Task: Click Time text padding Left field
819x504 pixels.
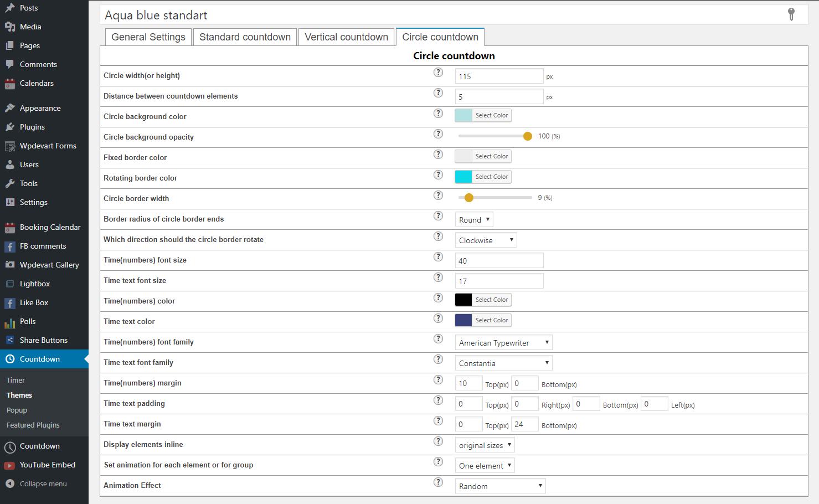Action: pyautogui.click(x=655, y=404)
